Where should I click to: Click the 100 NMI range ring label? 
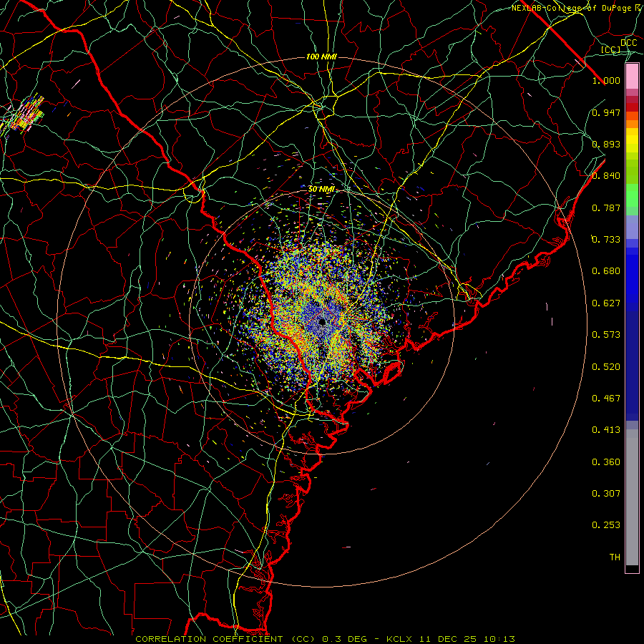(x=321, y=57)
